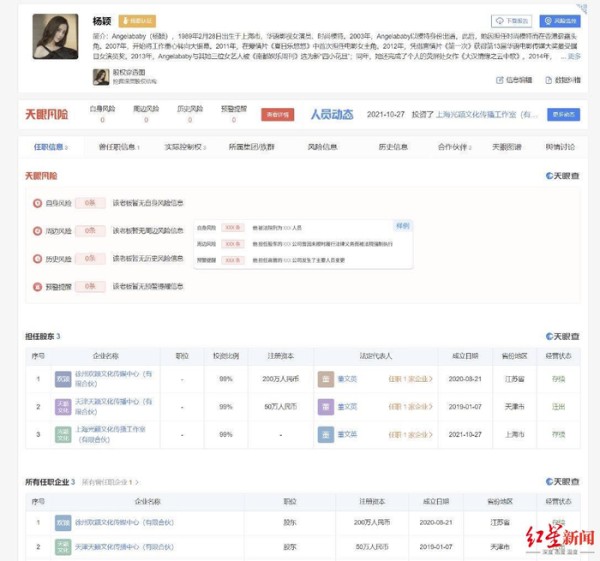600x561 pixels.
Task: Click the 上海光颖文化传播工作室 logo icon
Action: (x=62, y=435)
